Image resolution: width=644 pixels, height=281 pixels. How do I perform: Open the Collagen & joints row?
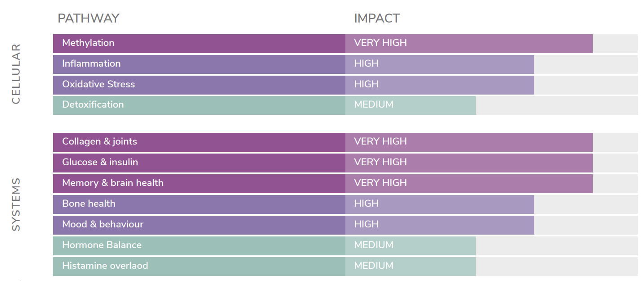tap(345, 142)
